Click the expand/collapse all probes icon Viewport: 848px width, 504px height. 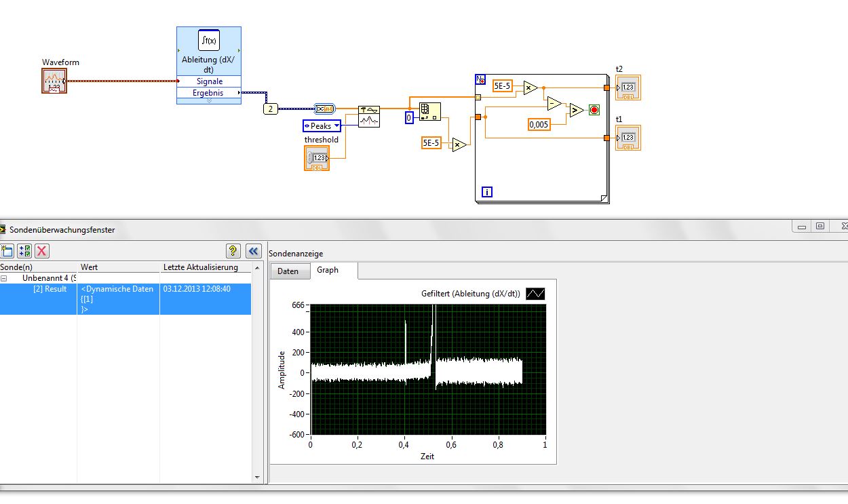pyautogui.click(x=24, y=251)
